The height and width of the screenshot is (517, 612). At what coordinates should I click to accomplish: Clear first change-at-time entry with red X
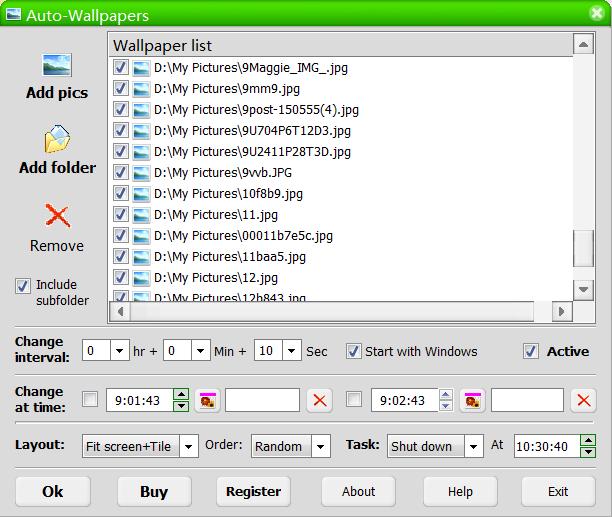tap(319, 400)
